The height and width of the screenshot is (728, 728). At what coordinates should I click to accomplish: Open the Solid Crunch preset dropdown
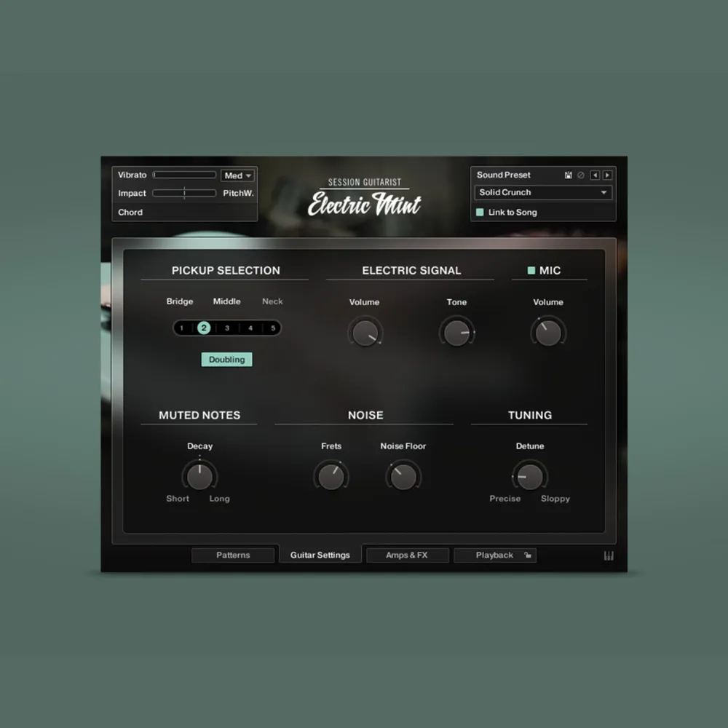pos(543,193)
